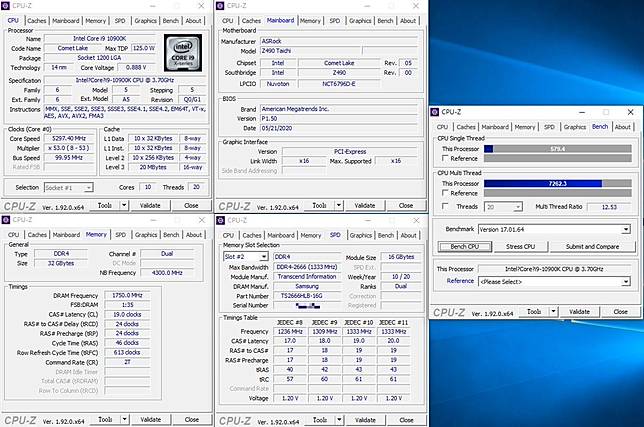Click the Max TDP 125.0 W value

[144, 48]
